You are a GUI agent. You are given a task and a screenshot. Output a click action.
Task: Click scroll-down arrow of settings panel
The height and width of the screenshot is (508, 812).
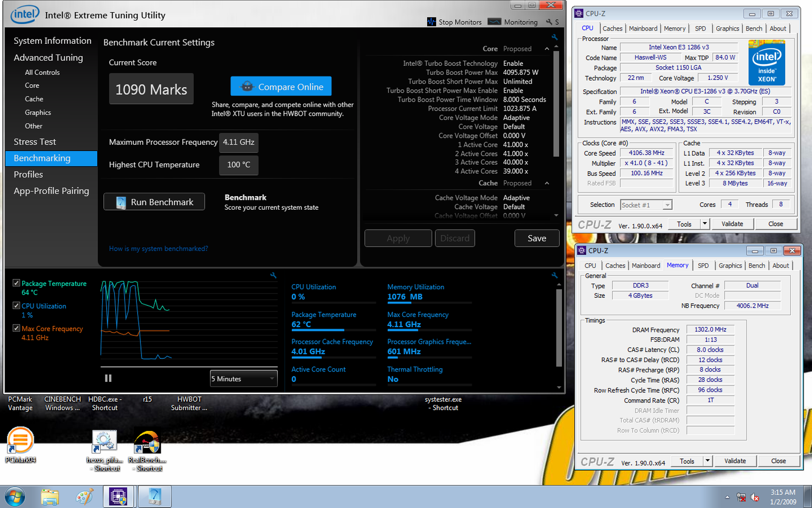pyautogui.click(x=556, y=215)
